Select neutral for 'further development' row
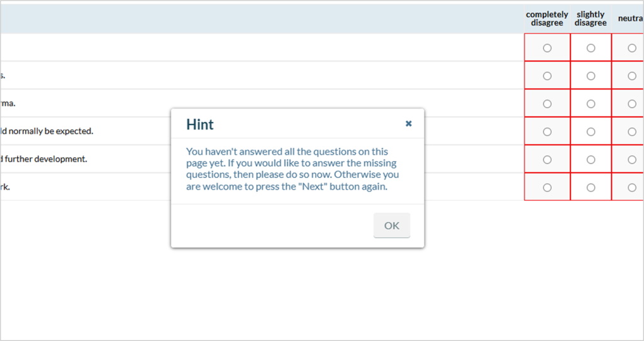Viewport: 644px width, 341px height. tap(632, 159)
